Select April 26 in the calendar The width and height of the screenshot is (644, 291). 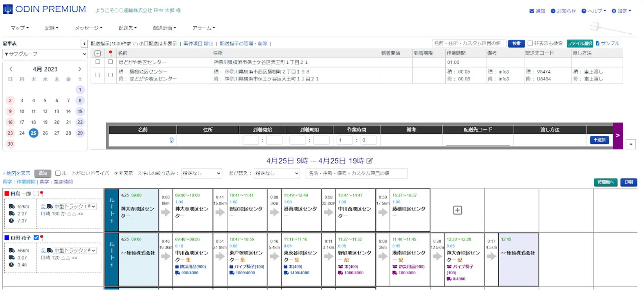[45, 133]
